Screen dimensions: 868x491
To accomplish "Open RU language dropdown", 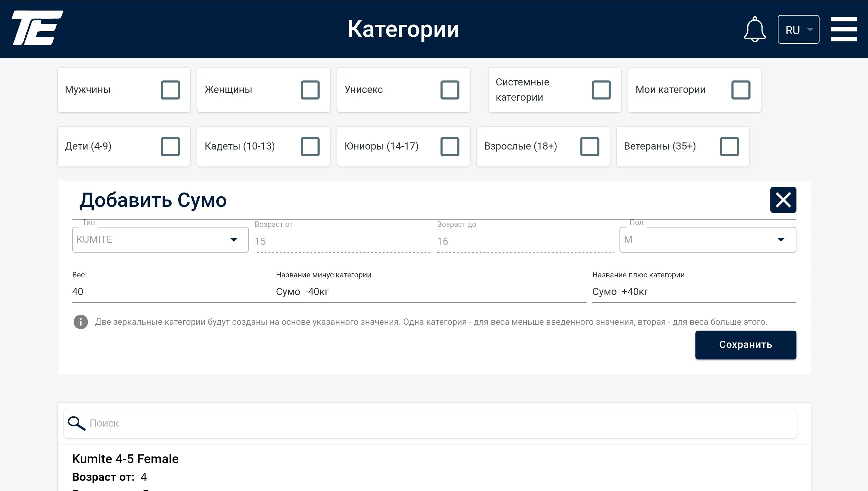I will [798, 30].
